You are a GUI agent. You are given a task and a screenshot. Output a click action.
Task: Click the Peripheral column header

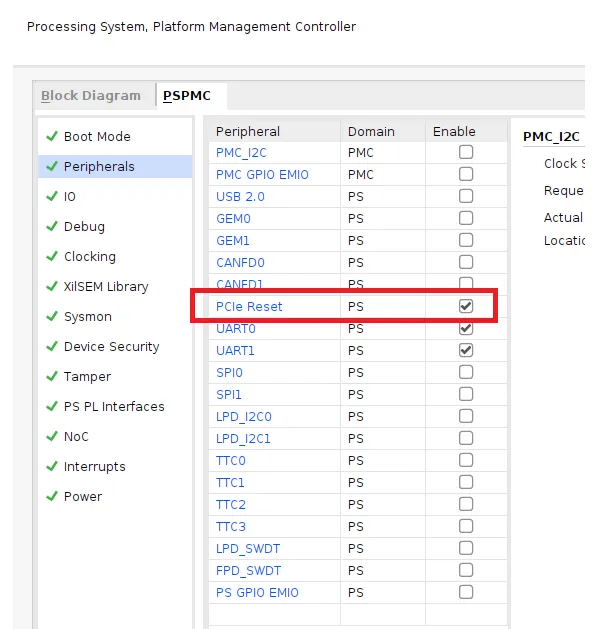tap(248, 131)
